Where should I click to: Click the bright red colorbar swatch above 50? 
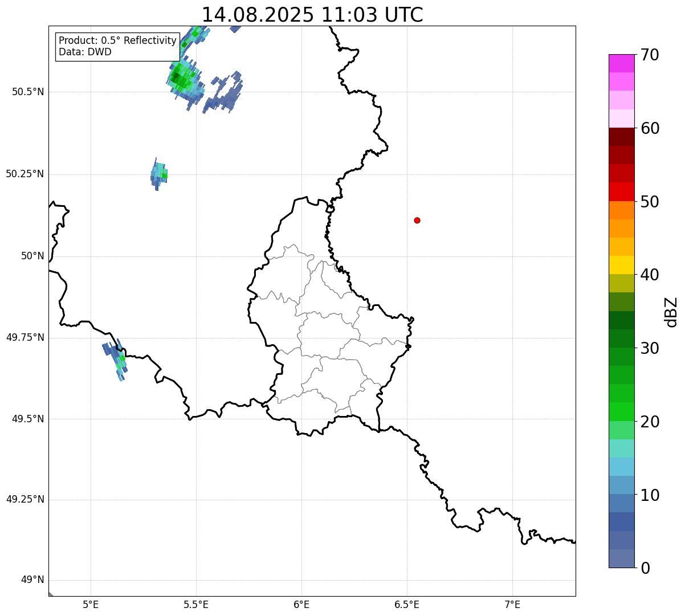[x=622, y=191]
